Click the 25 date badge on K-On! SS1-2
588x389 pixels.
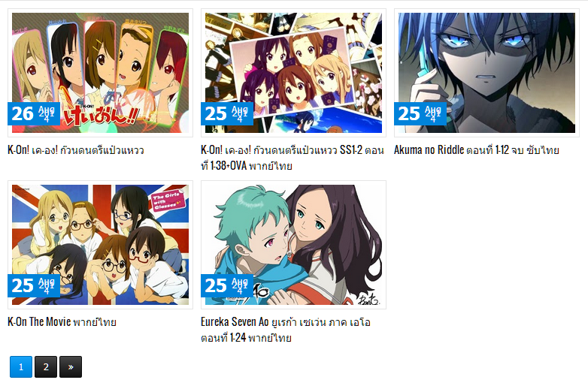pyautogui.click(x=227, y=113)
